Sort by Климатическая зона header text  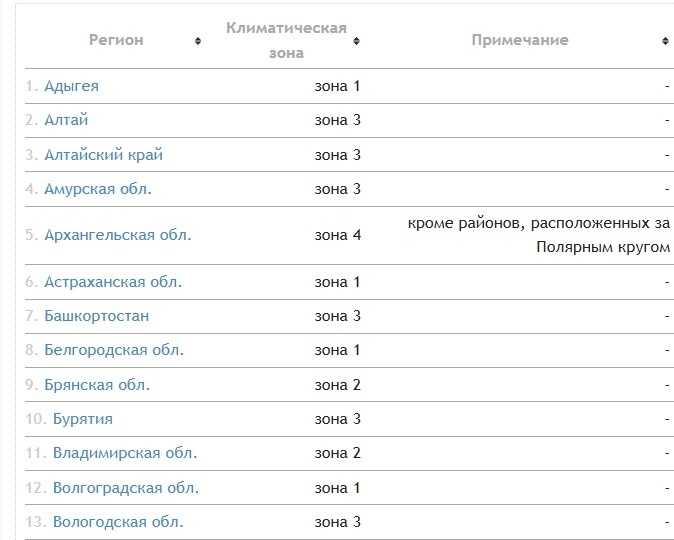tap(286, 40)
